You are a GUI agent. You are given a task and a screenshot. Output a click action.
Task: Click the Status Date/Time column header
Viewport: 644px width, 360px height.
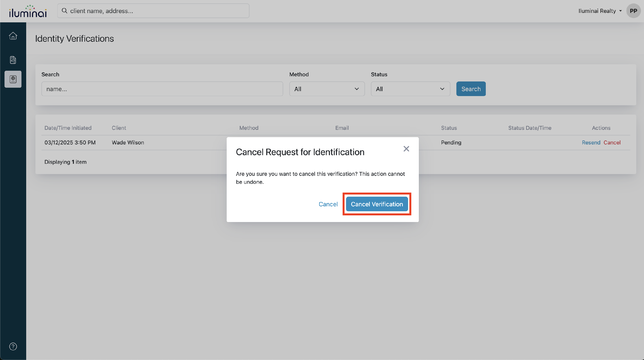(530, 128)
